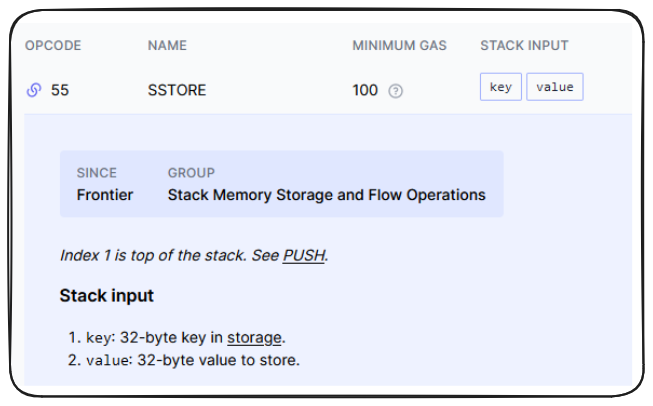Collapse the SSTORE row by its name
653x406 pixels.
point(176,90)
